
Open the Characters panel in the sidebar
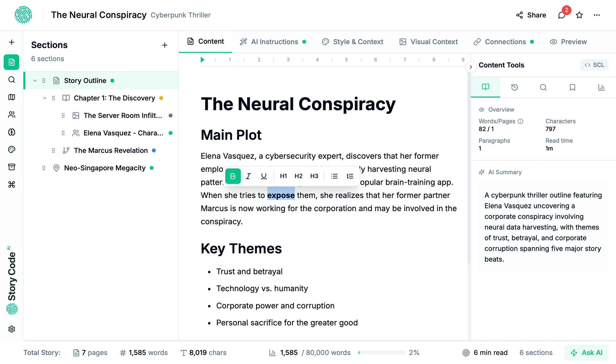coord(12,115)
